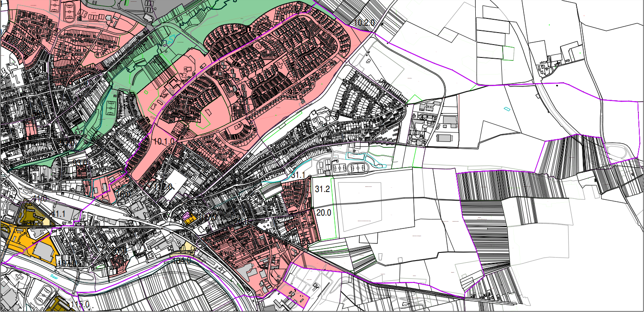Select the 104.0 label by the river

click(x=181, y=260)
